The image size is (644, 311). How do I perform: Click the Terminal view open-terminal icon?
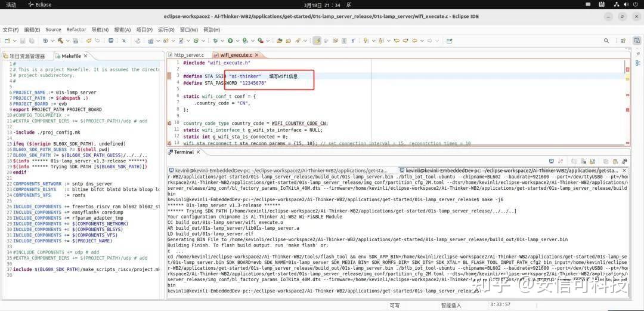pos(552,161)
